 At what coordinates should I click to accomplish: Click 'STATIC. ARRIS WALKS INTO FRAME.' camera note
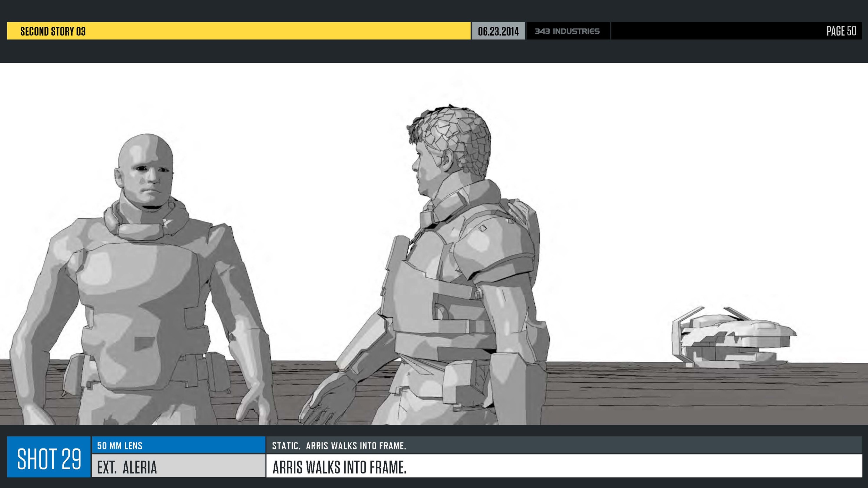point(339,446)
